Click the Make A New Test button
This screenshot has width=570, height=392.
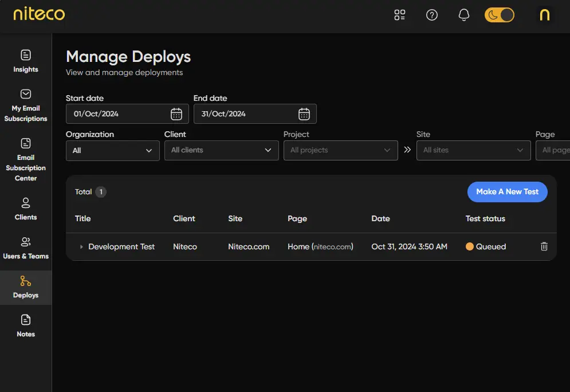coord(507,192)
